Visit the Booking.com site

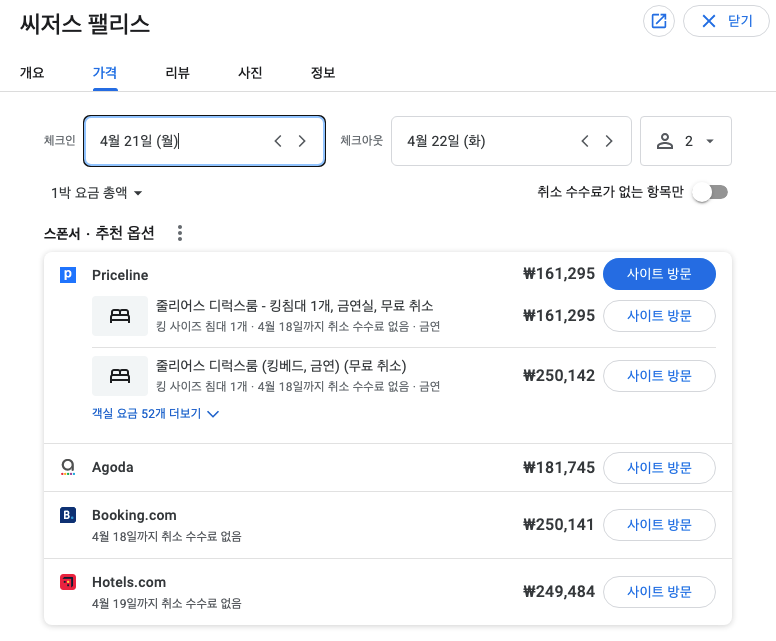[x=659, y=525]
